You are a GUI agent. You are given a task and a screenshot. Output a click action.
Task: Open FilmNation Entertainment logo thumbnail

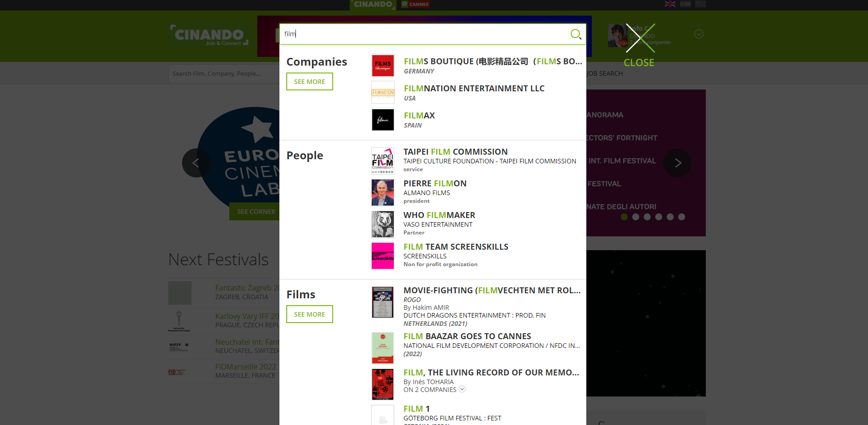383,93
